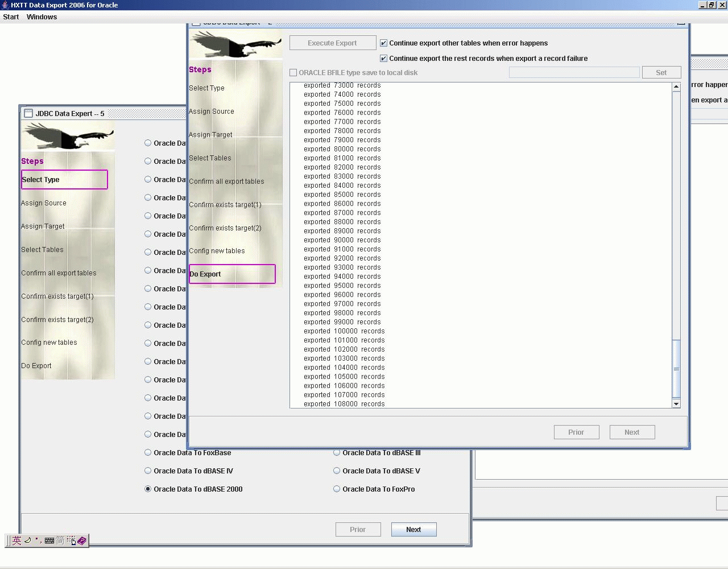Click the HXTT Data Export application icon

(5, 5)
